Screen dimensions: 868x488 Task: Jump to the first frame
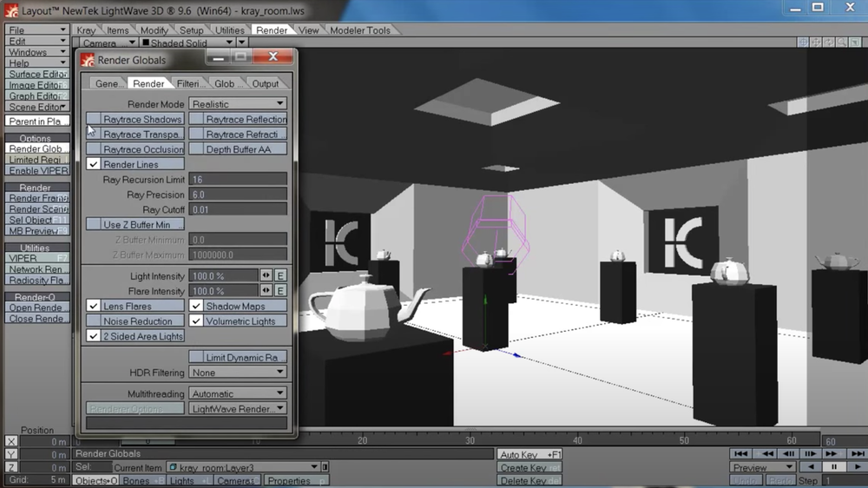[x=740, y=453]
